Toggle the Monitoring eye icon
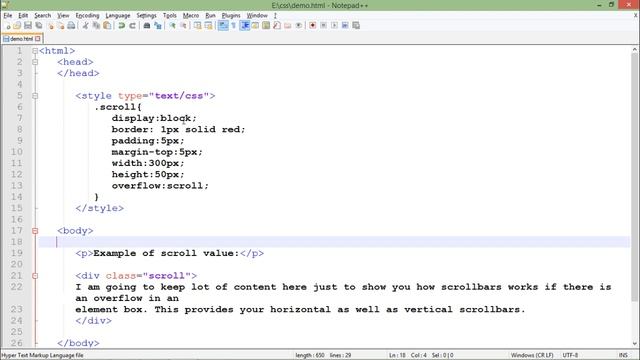 299,25
